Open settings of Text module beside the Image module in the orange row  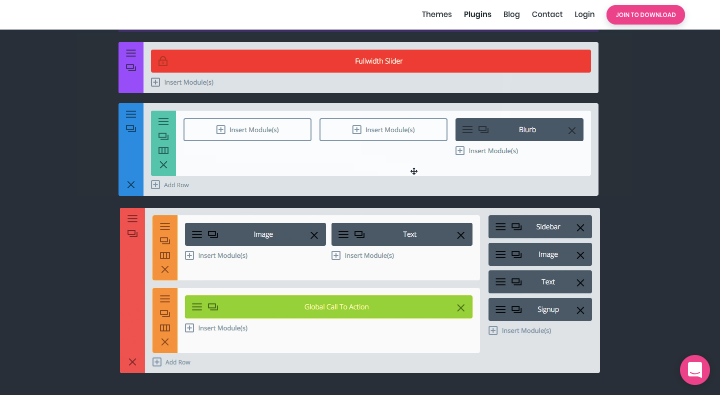click(x=343, y=234)
